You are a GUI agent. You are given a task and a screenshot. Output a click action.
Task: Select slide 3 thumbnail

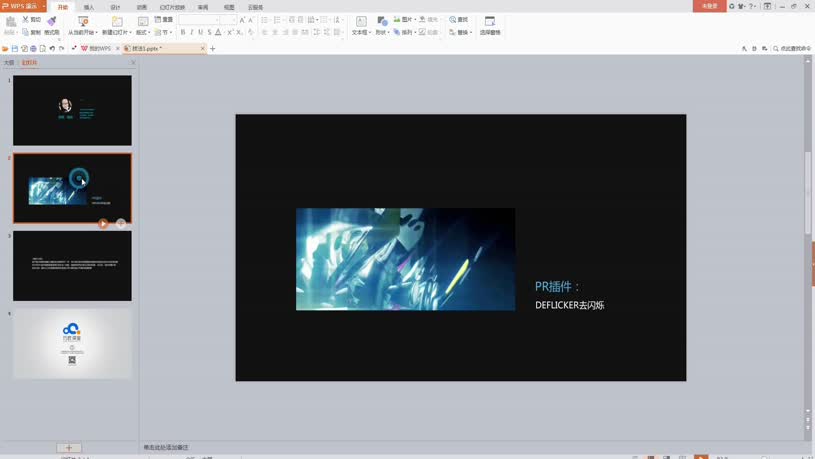72,266
